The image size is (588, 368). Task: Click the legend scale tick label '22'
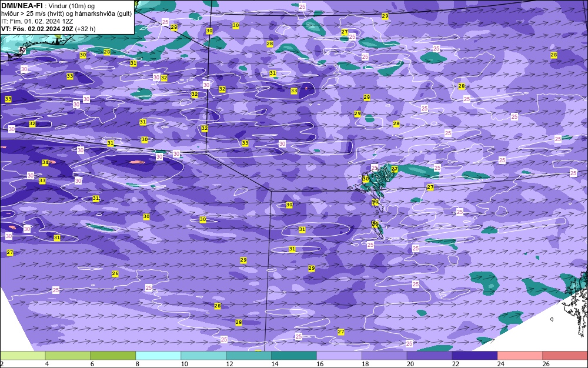(x=455, y=364)
